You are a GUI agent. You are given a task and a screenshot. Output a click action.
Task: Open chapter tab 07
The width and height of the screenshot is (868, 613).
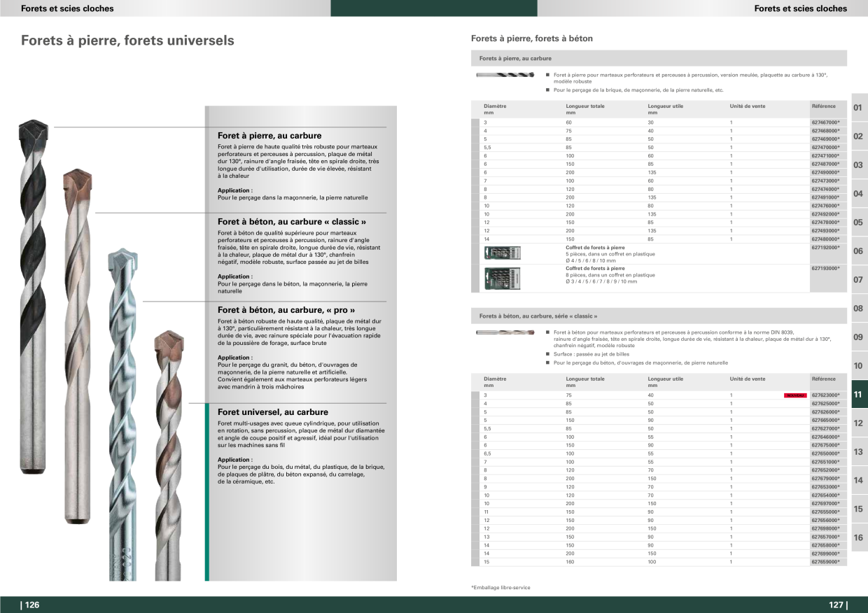(859, 280)
